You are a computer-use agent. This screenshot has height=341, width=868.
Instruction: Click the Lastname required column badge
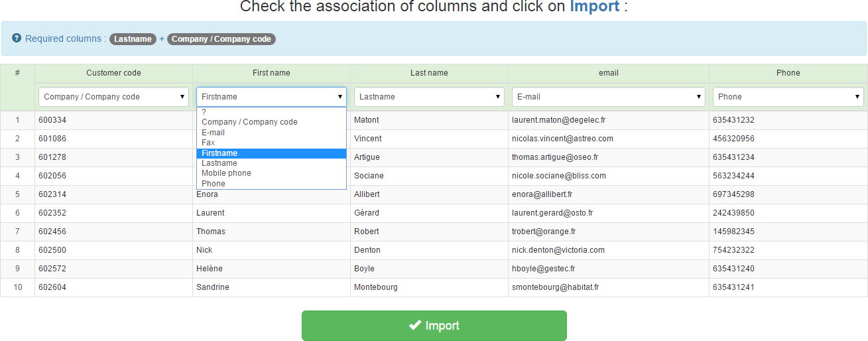pyautogui.click(x=133, y=39)
